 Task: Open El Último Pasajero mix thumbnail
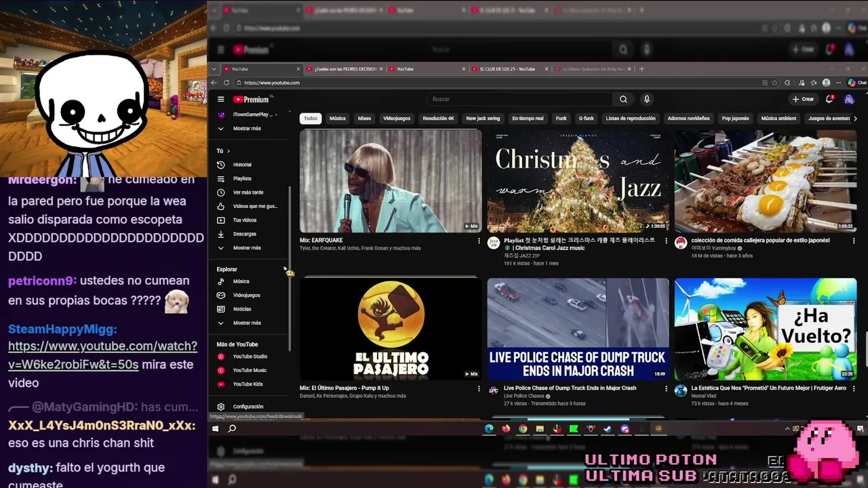click(391, 329)
